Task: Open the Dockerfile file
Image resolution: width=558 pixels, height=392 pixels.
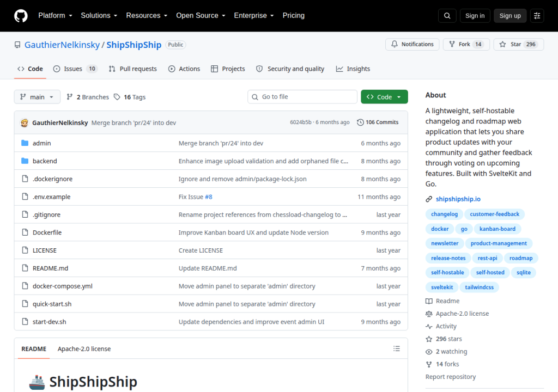Action: coord(47,232)
